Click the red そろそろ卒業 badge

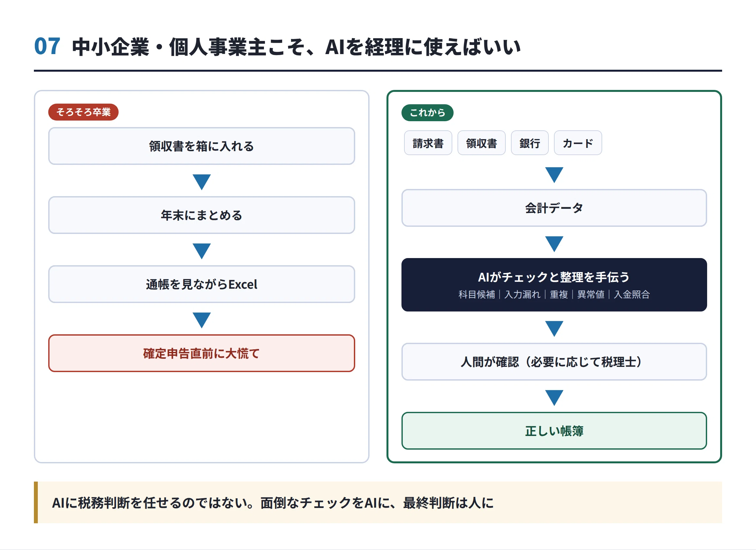[83, 112]
